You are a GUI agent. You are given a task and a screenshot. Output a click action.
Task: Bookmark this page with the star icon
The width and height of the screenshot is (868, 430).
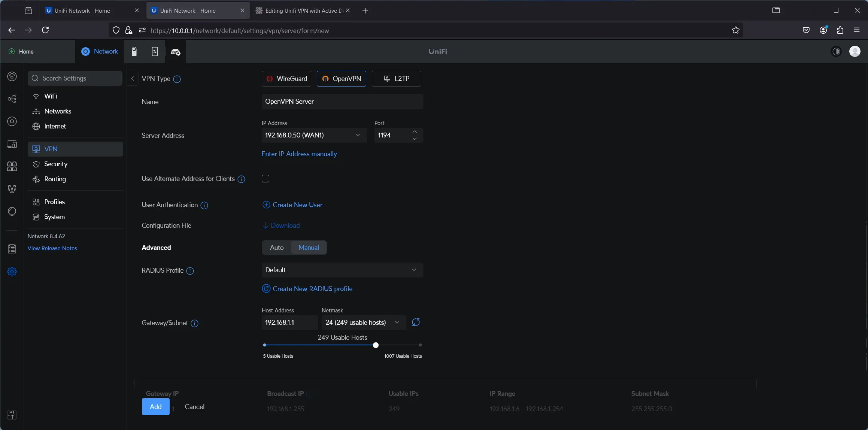[x=735, y=30]
